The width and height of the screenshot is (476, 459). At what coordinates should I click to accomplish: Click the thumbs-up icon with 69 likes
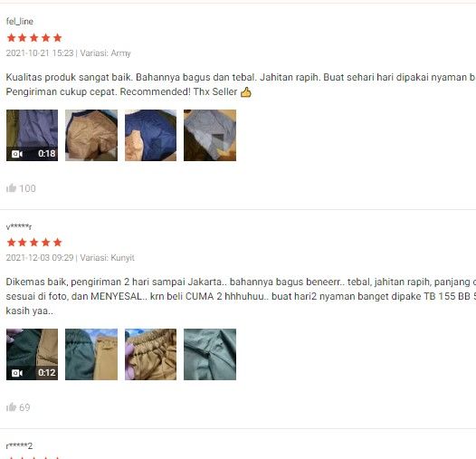coord(11,407)
